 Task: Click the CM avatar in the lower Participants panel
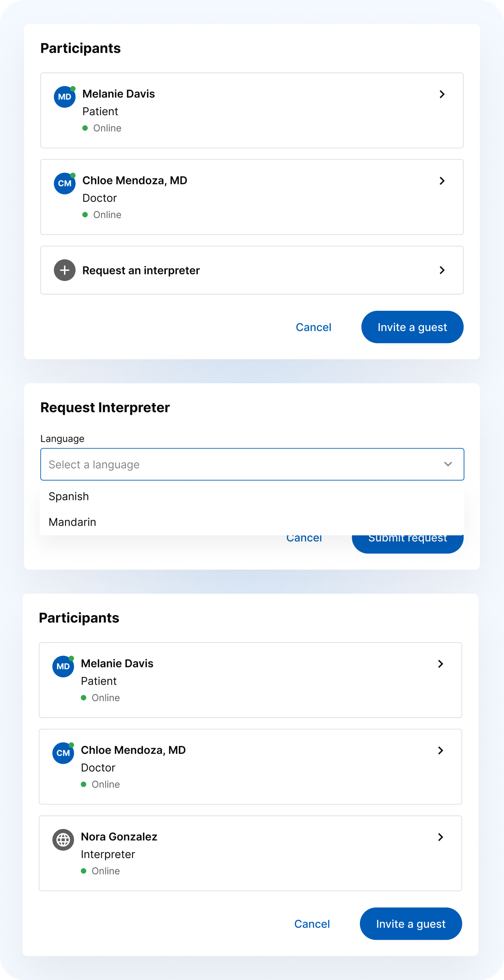63,753
